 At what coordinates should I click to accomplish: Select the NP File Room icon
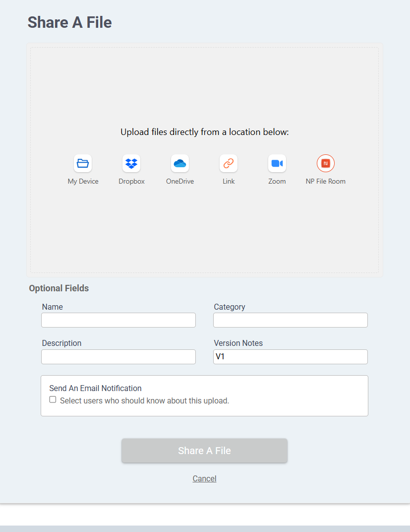(326, 163)
